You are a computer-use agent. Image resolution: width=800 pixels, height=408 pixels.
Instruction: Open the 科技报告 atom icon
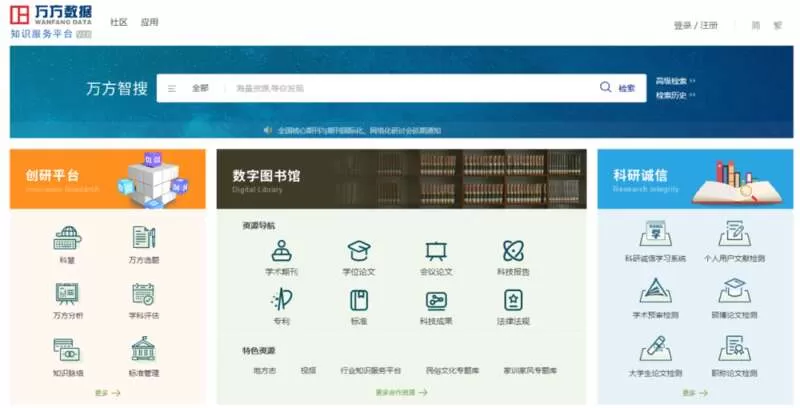(x=513, y=250)
